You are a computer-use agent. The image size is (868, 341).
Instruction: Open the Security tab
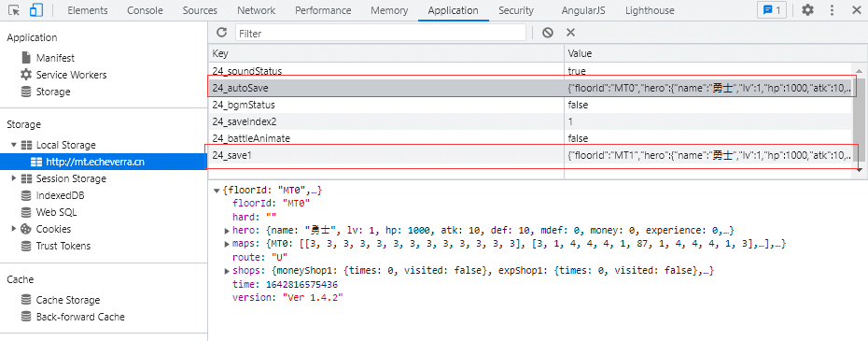[516, 10]
